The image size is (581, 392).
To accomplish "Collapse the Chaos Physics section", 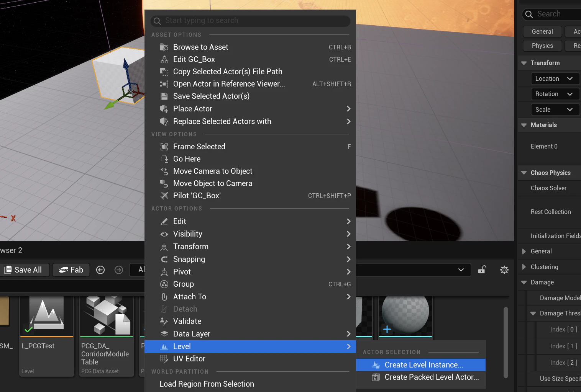I will [524, 173].
